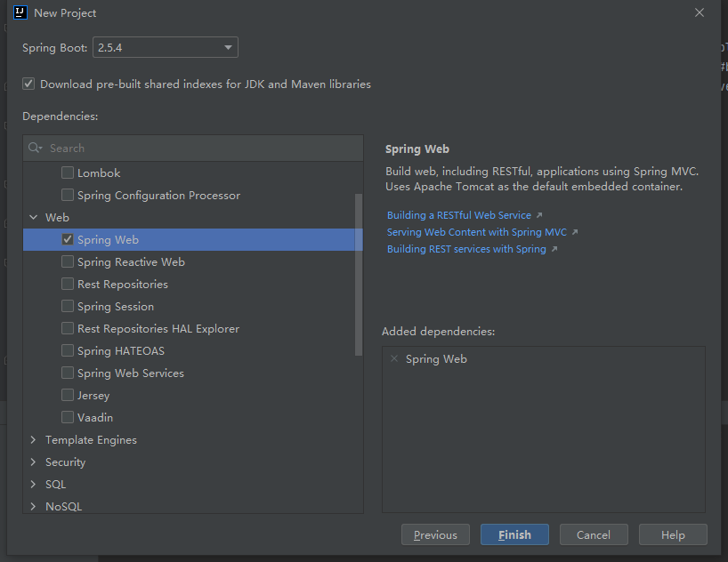Uncheck the Spring Web checkbox

point(68,239)
